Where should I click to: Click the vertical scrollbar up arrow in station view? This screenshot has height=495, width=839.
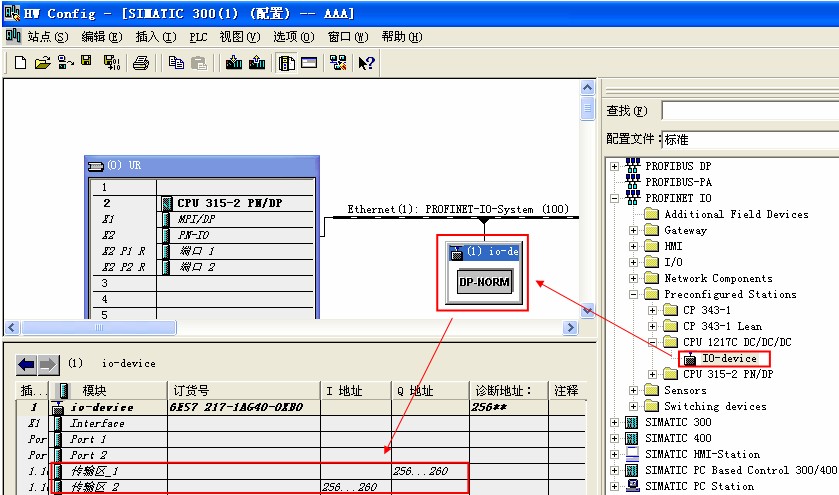coord(588,88)
